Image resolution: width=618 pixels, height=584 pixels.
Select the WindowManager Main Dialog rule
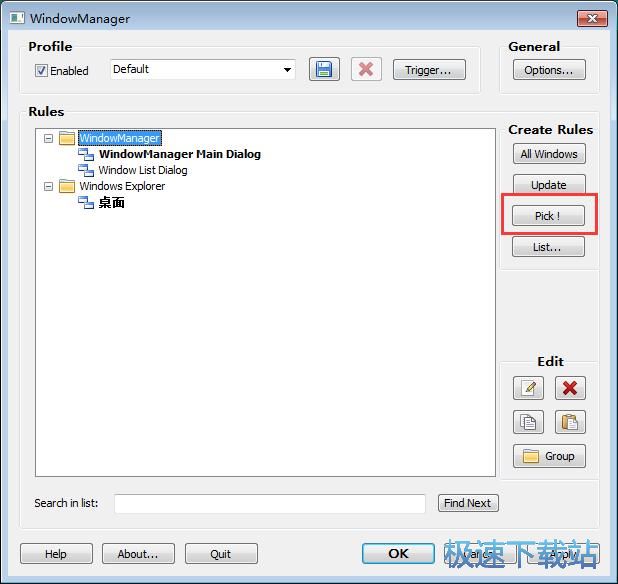(x=180, y=154)
